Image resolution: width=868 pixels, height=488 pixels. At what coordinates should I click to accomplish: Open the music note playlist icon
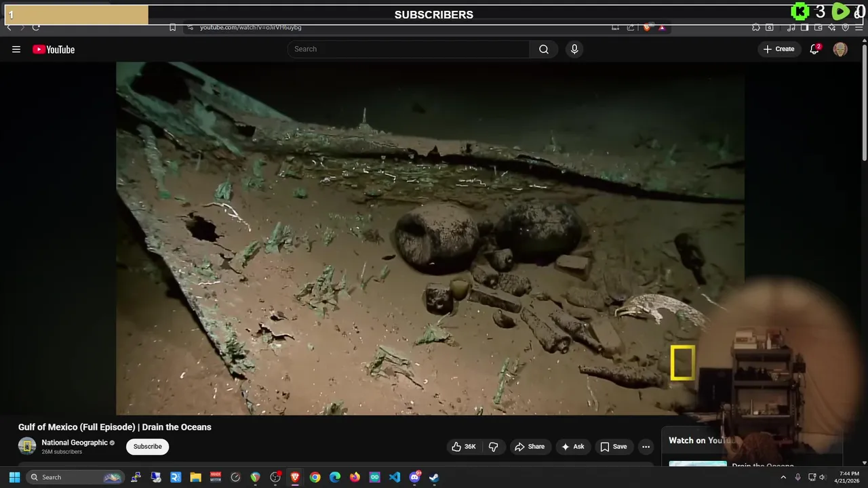pos(791,28)
